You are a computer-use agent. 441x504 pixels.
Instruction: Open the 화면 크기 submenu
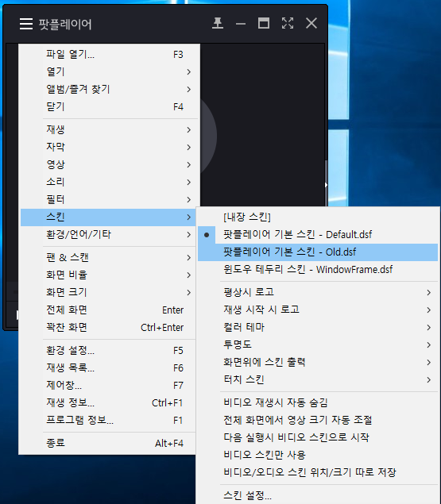[x=110, y=293]
